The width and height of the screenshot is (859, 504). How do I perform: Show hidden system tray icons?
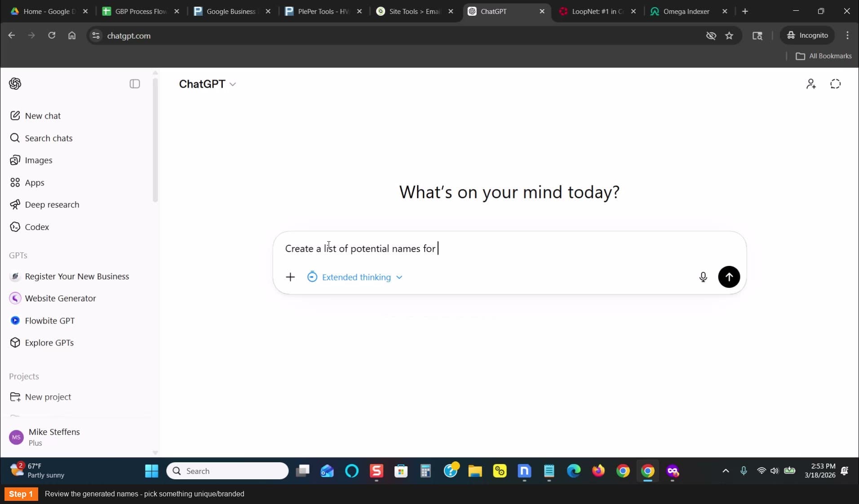click(x=726, y=471)
